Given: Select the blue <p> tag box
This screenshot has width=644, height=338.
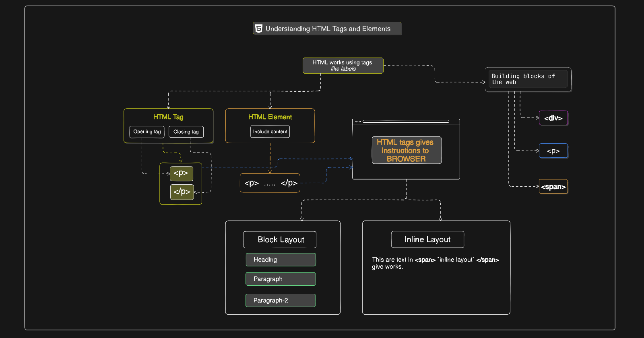Looking at the screenshot, I should tap(553, 151).
